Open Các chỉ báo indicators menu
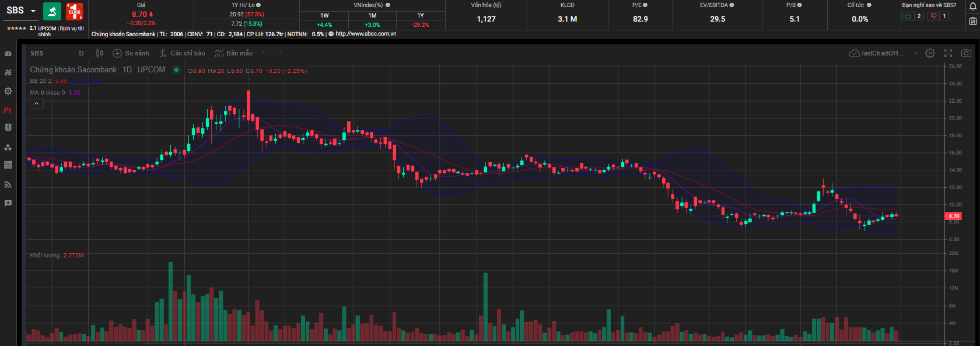 click(182, 53)
